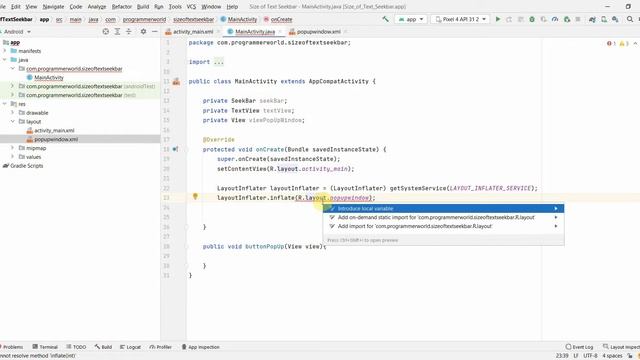Open the Navigate menu
Screen dimensions: 640x360
pos(53,7)
